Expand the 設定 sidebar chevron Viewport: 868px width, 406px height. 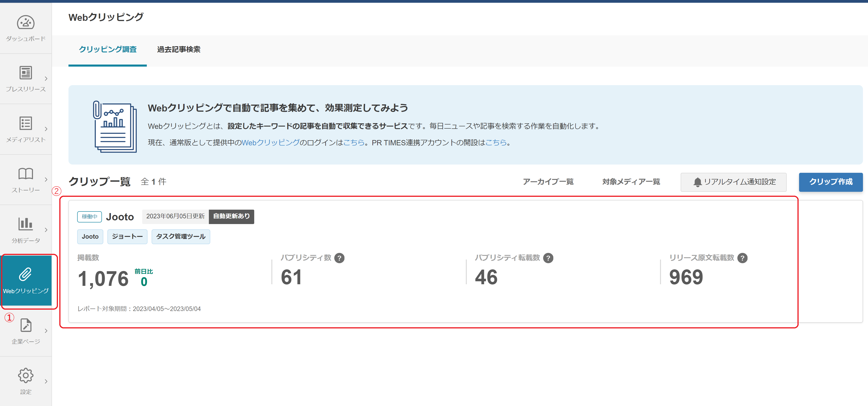point(46,382)
